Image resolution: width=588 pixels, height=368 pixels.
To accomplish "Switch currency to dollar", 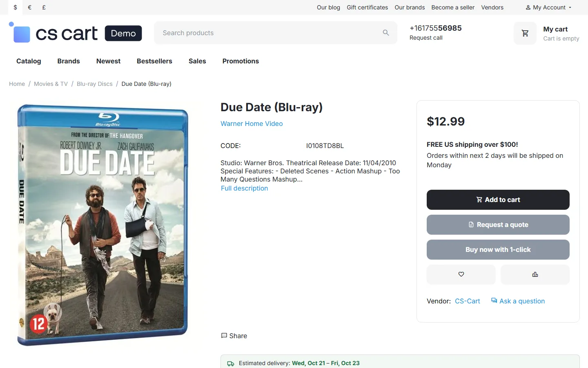I will pyautogui.click(x=16, y=7).
